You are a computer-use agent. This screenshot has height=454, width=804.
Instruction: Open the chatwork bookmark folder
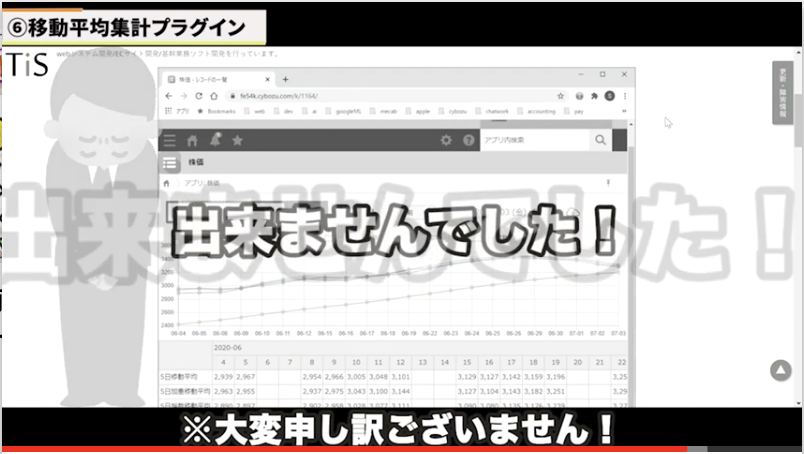pos(495,112)
